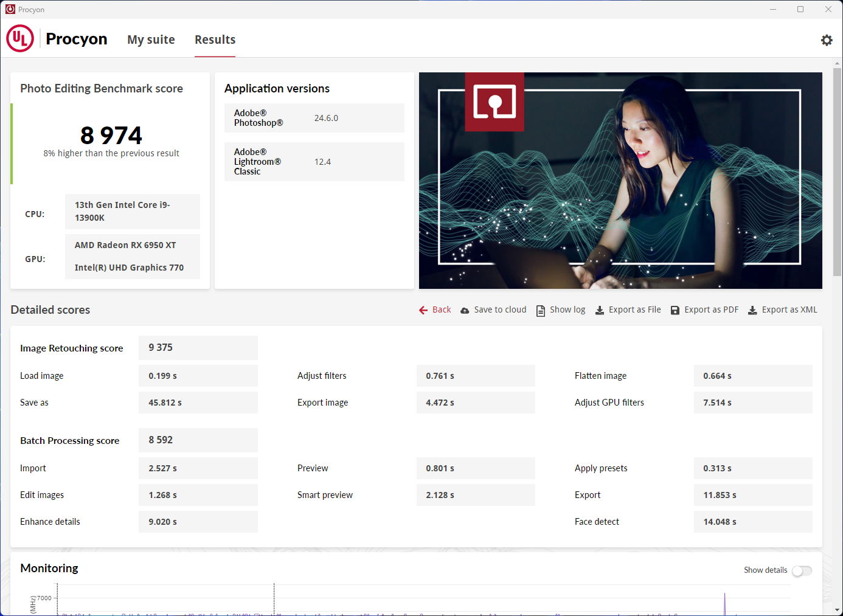Click the Show log document icon
Screen dimensions: 843x616
coord(541,311)
